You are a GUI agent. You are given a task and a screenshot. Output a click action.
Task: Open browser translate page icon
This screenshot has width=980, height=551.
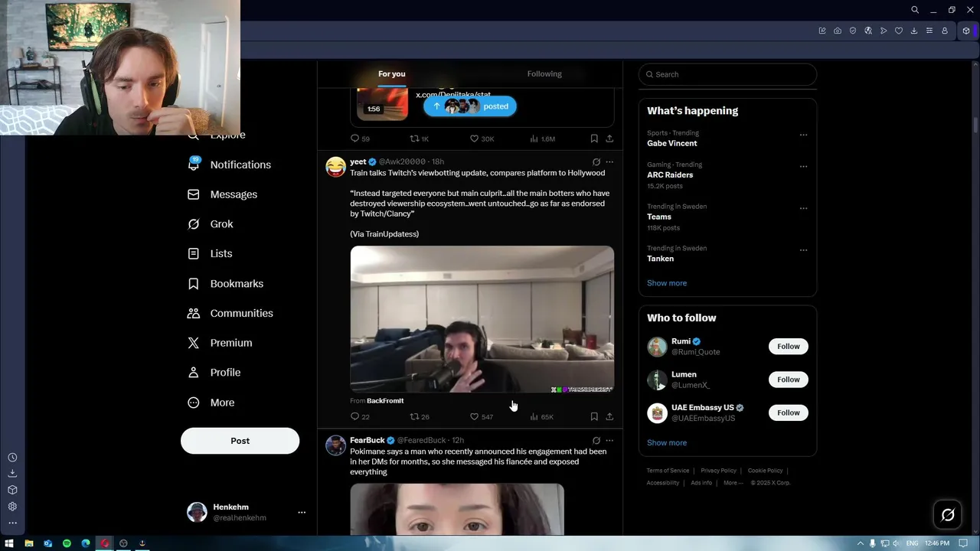(x=868, y=31)
